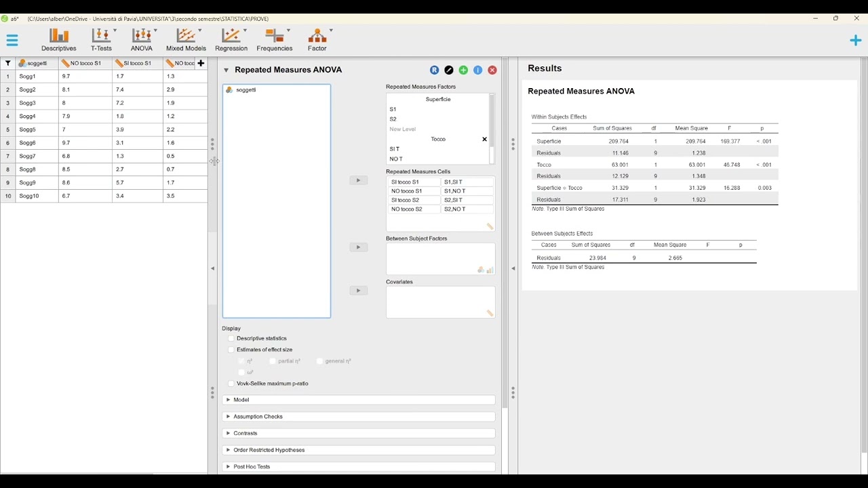
Task: Open analysis help info icon
Action: click(x=478, y=70)
